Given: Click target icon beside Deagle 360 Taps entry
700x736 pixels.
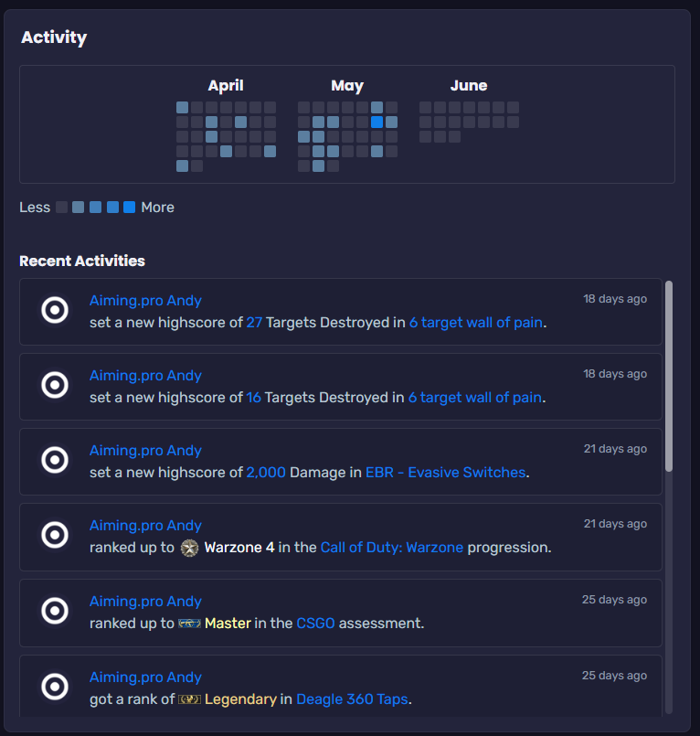Looking at the screenshot, I should 55,686.
